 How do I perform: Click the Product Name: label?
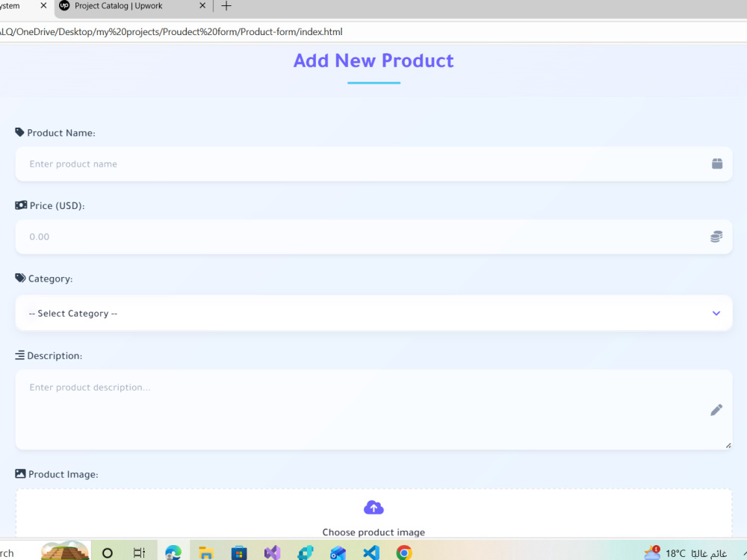(61, 133)
